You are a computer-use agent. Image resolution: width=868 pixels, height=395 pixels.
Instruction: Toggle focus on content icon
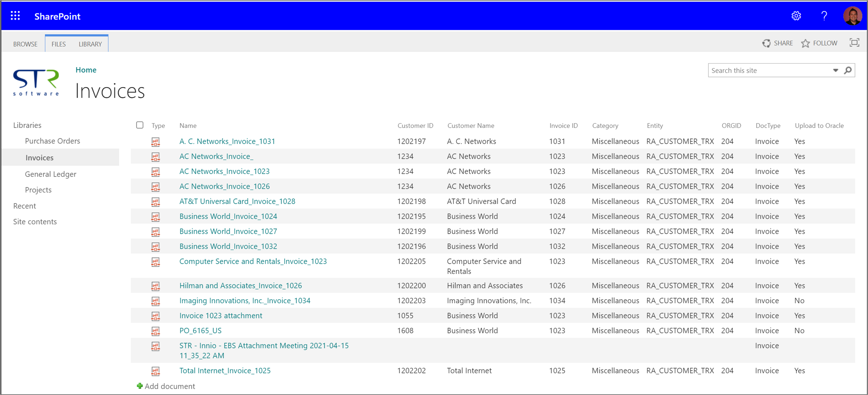pyautogui.click(x=854, y=43)
